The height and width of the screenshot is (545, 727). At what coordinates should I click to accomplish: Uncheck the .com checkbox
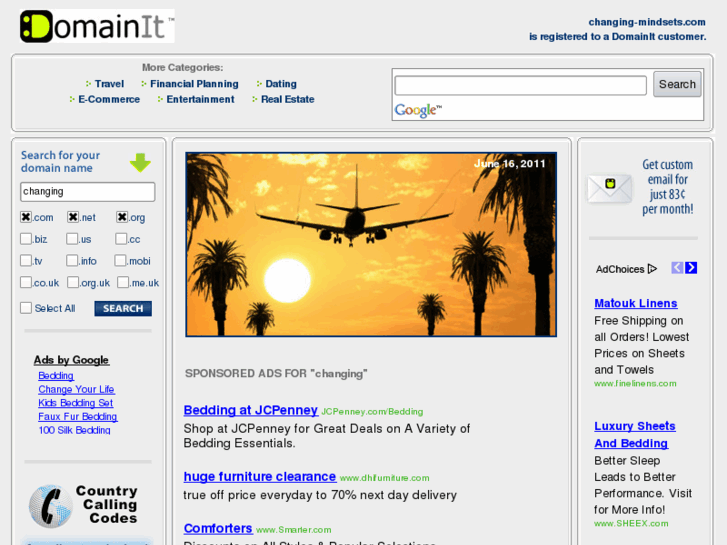(26, 217)
